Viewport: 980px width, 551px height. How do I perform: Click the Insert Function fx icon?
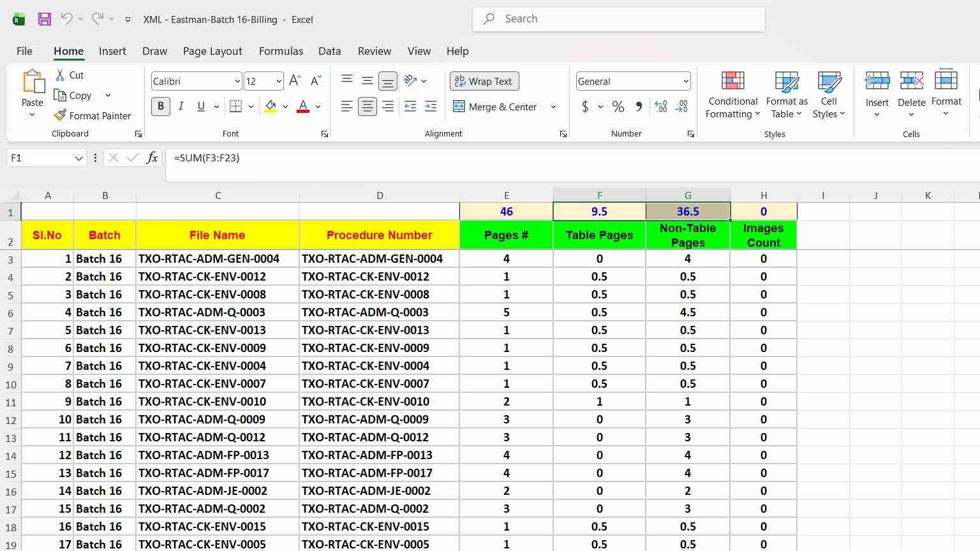point(152,158)
